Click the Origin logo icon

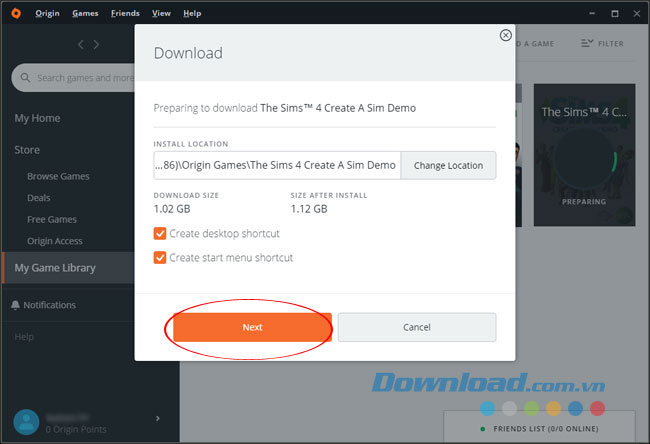(x=16, y=13)
